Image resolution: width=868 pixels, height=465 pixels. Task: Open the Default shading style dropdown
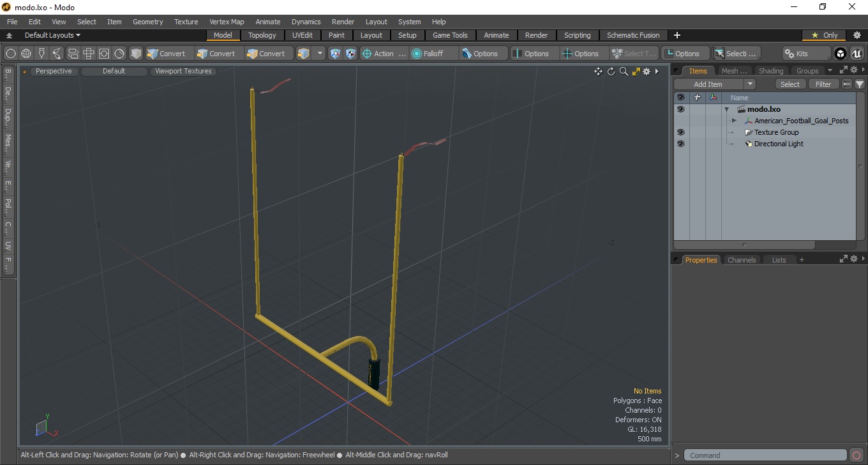[x=114, y=72]
